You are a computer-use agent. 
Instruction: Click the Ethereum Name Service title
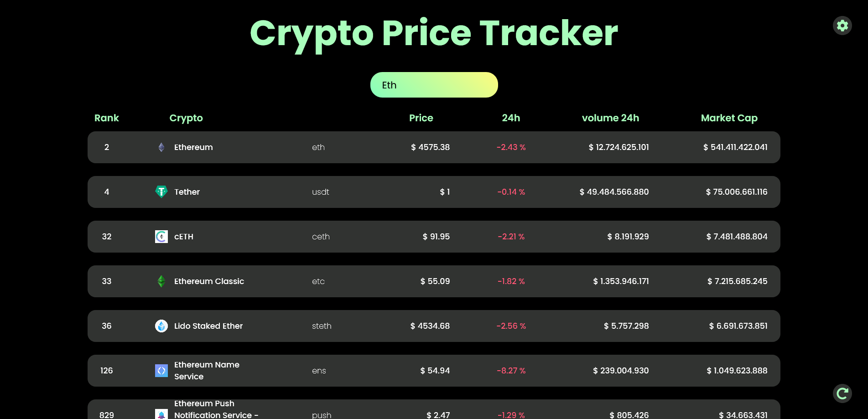207,371
